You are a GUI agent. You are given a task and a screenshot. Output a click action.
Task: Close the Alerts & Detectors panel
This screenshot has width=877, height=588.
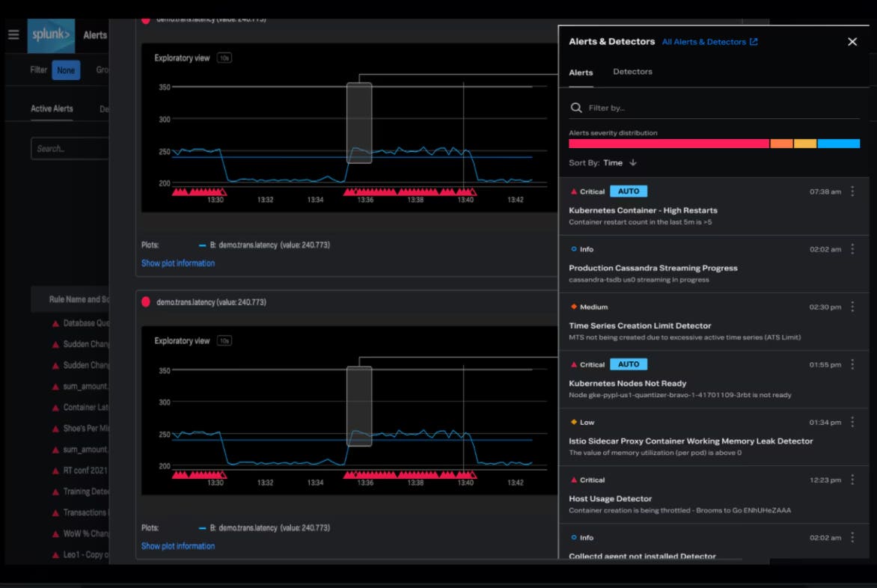coord(852,42)
